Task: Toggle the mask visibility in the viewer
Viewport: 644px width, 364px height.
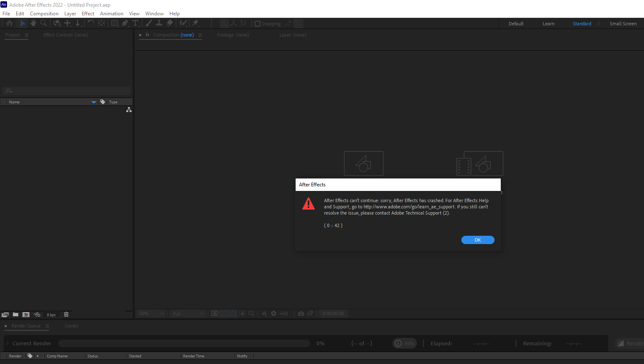Action: pos(233,313)
